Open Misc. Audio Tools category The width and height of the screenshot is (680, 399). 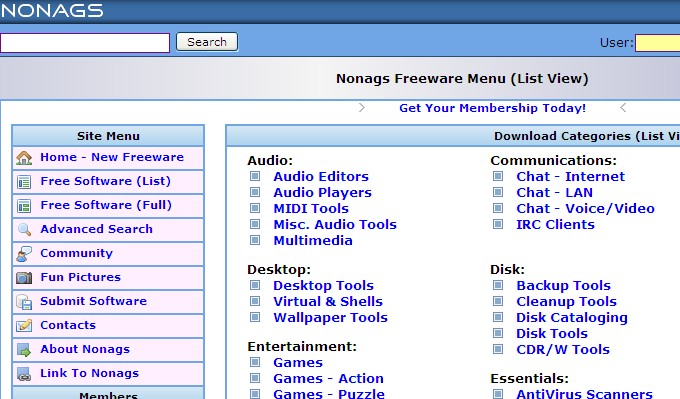pyautogui.click(x=335, y=225)
